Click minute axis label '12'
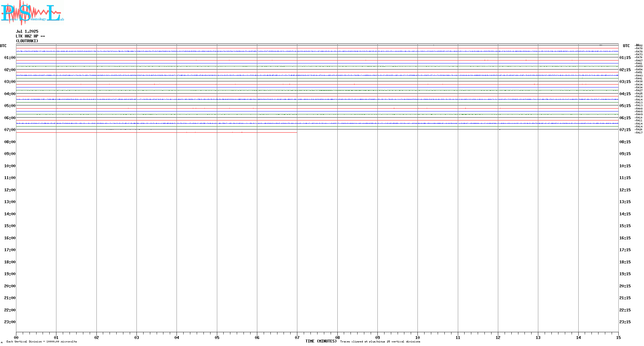 click(x=498, y=338)
